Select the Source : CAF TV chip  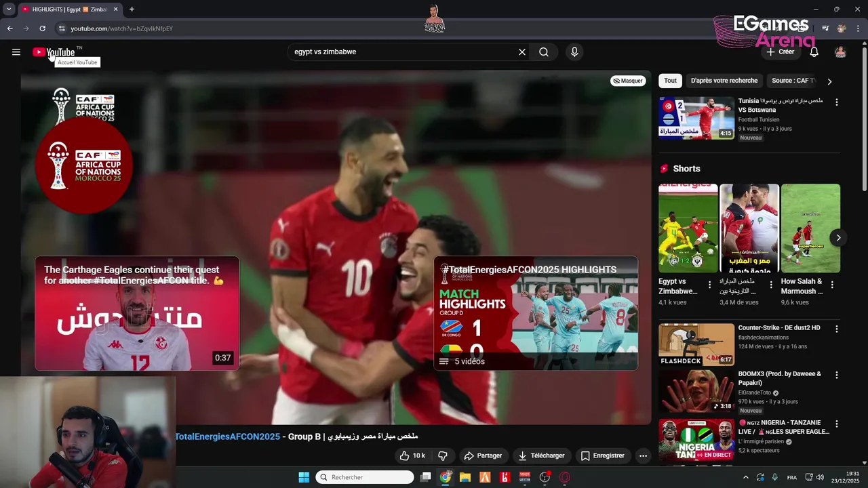(792, 81)
